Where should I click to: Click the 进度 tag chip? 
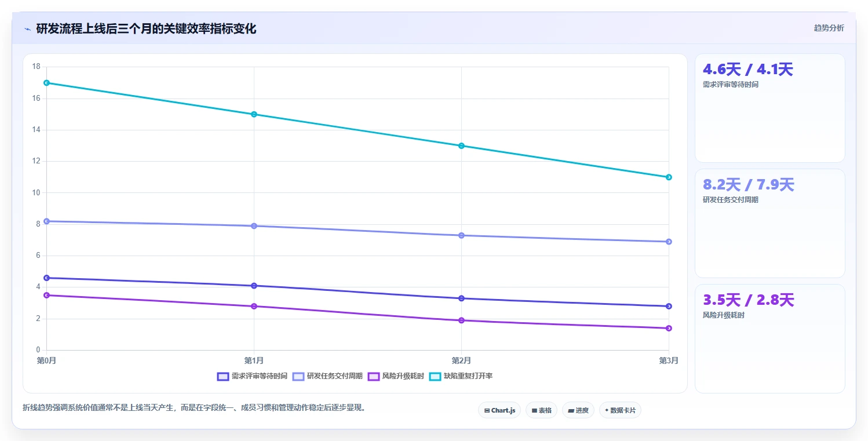click(578, 410)
